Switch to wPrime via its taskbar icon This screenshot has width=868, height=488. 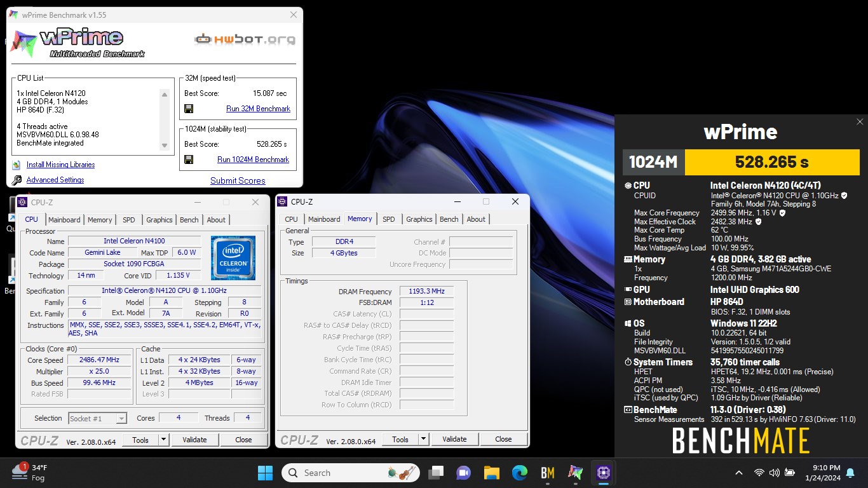(576, 473)
